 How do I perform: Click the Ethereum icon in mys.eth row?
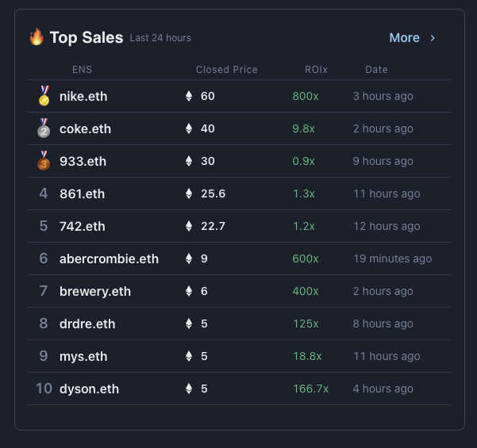click(189, 356)
